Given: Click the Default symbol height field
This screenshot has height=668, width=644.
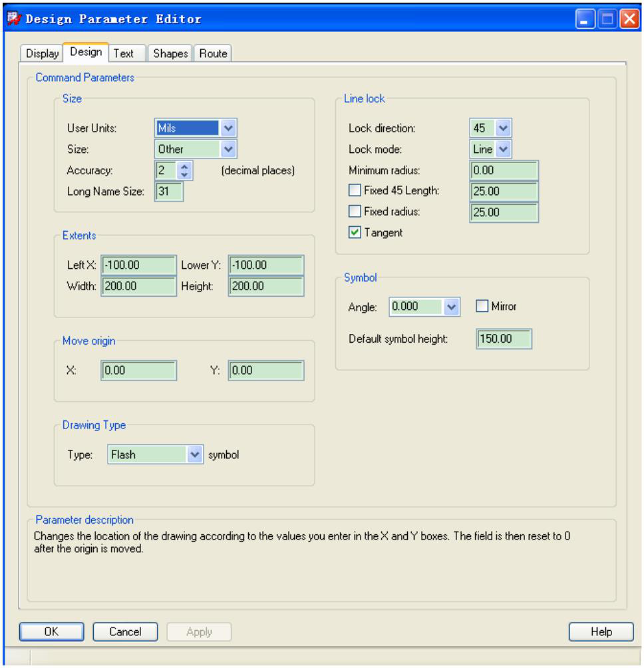Looking at the screenshot, I should [x=504, y=339].
